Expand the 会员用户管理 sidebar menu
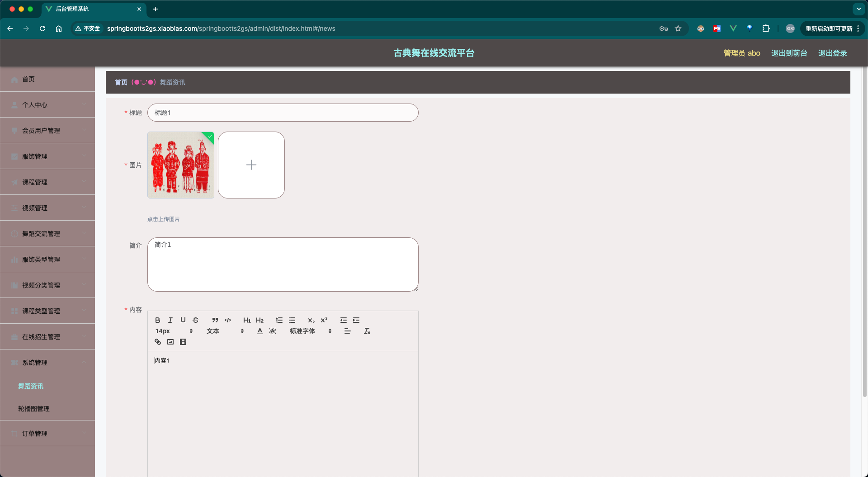868x477 pixels. [47, 131]
